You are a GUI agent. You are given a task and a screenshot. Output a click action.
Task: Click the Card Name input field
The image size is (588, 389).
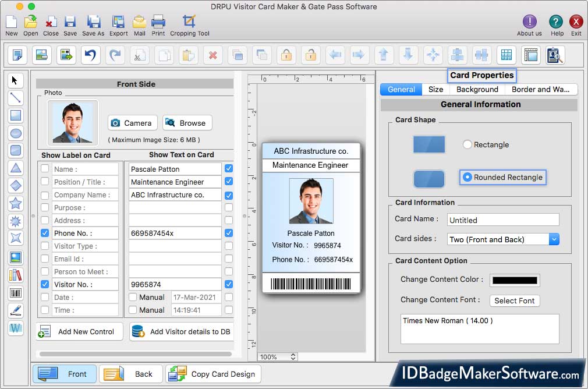[503, 220]
